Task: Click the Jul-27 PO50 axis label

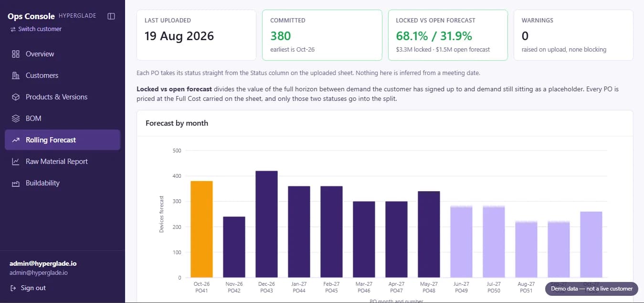Action: click(494, 287)
